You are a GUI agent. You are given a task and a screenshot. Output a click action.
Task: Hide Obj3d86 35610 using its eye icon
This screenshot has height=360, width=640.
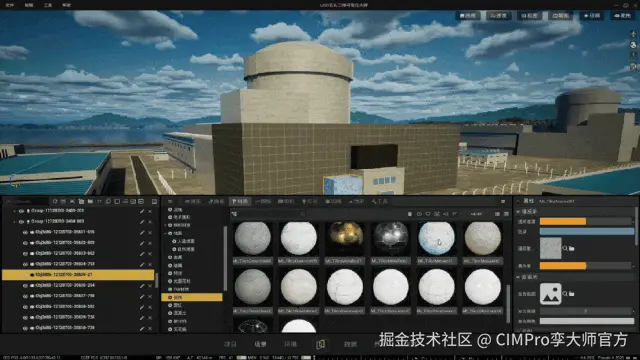click(25, 328)
